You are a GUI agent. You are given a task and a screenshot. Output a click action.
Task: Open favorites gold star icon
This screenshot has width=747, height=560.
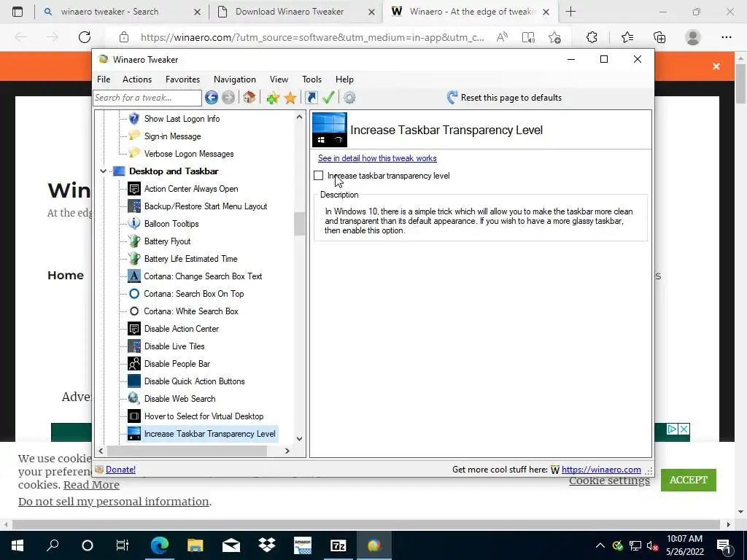pos(290,98)
